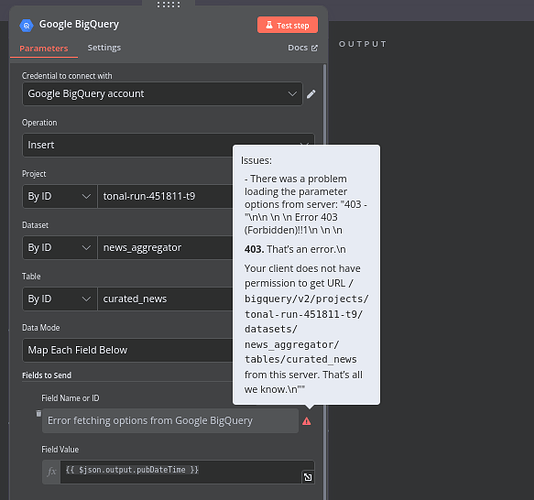Click the Fields to Send label
534x500 pixels.
point(47,375)
